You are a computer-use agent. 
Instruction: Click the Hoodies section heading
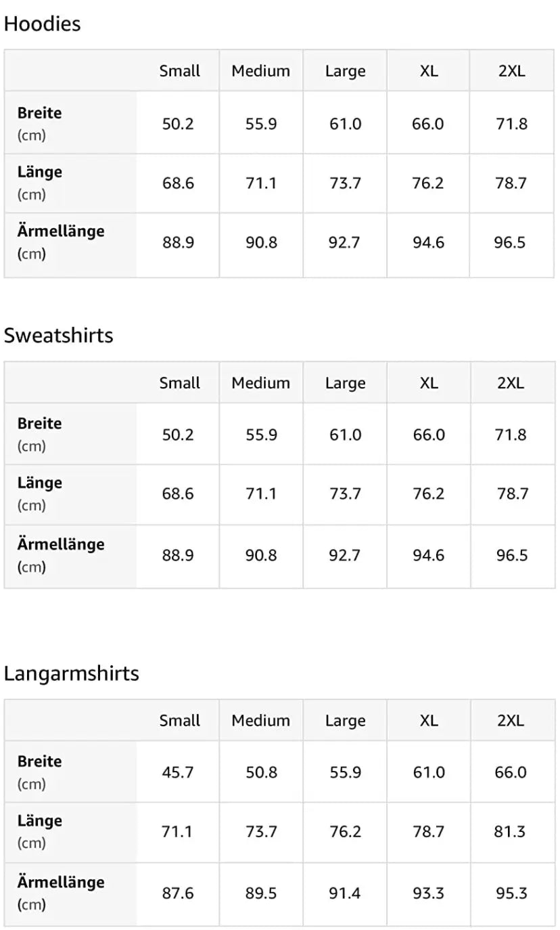42,24
